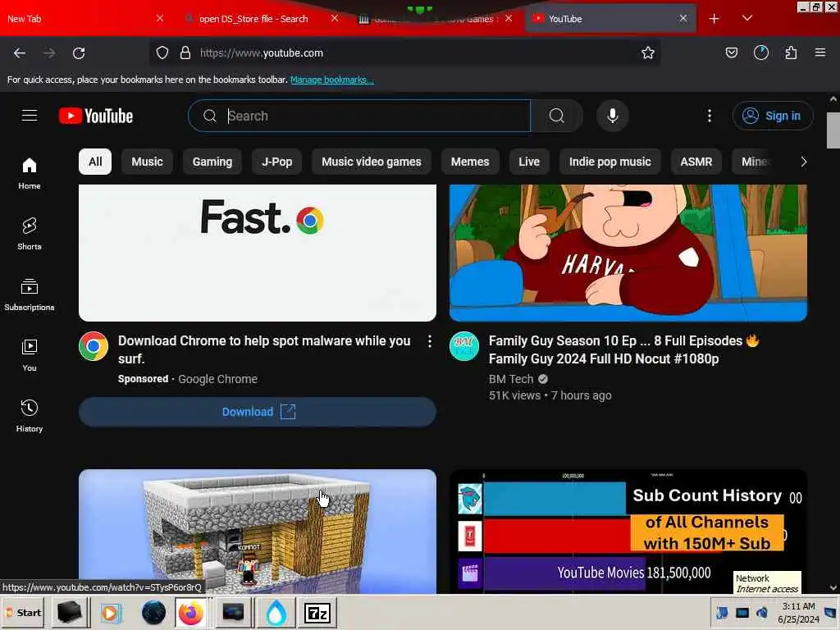Close the New Tab browser tab
Viewport: 840px width, 630px height.
[x=160, y=18]
